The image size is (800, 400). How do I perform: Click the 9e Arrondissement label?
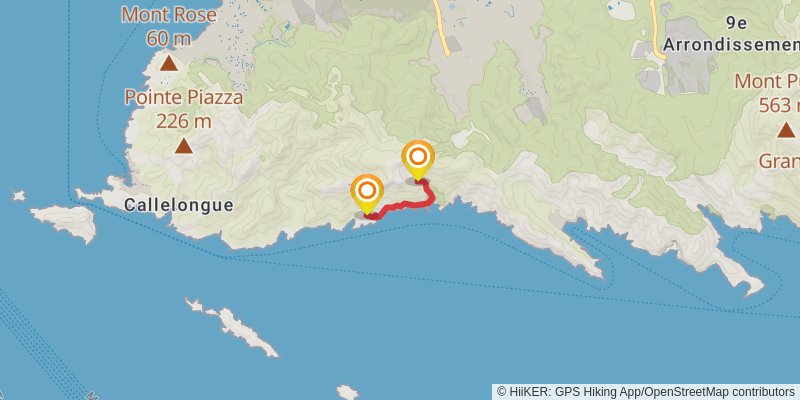pos(731,34)
